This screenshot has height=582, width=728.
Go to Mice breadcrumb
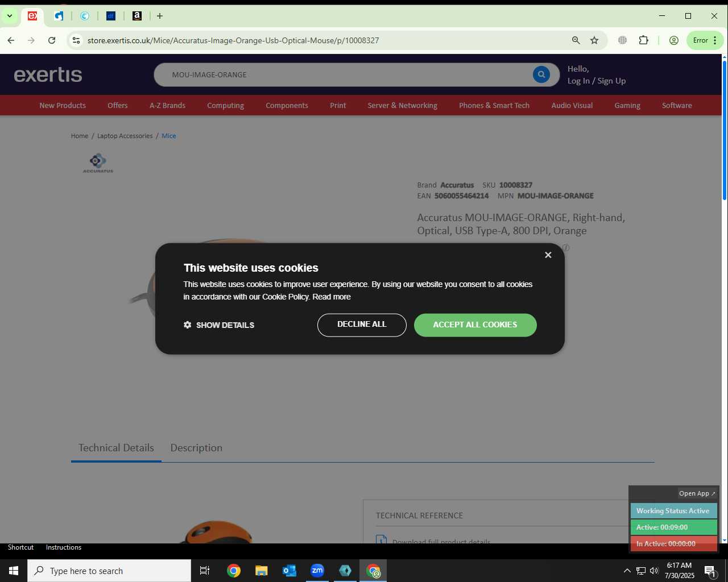tap(169, 136)
